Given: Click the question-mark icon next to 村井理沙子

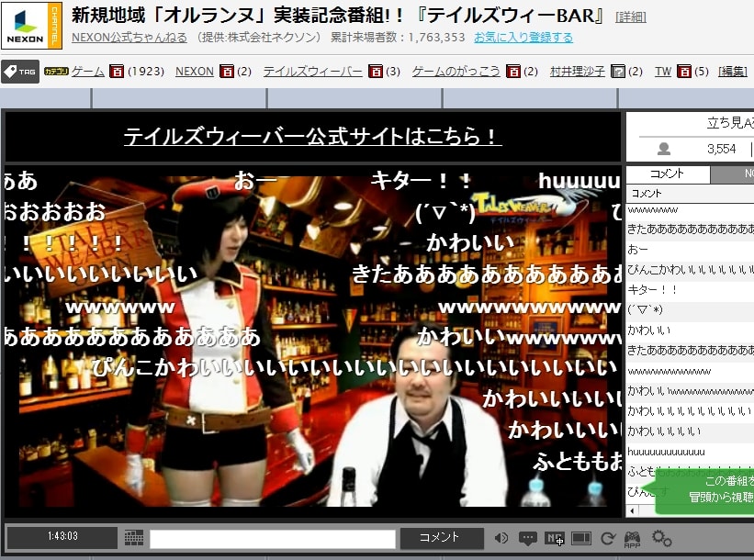Looking at the screenshot, I should (617, 71).
